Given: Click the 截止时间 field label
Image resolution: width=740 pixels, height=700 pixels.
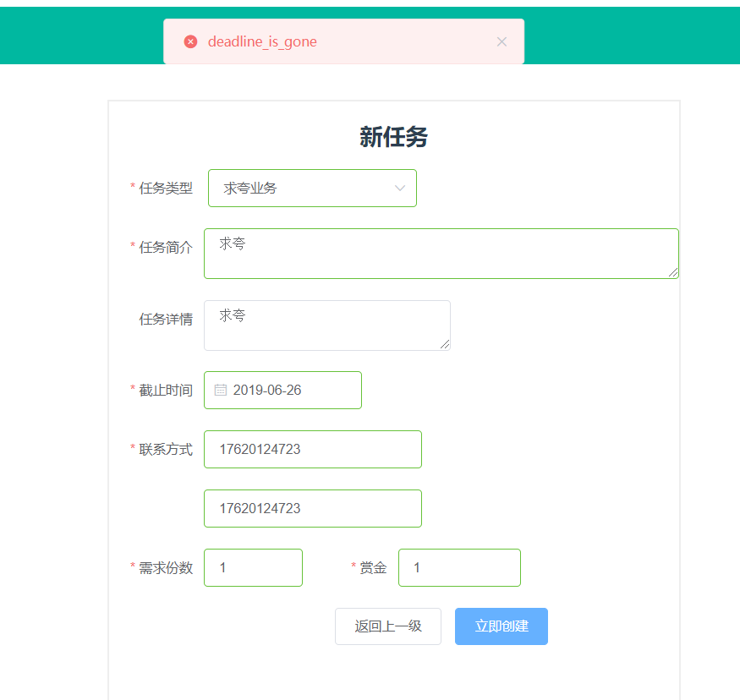Looking at the screenshot, I should [x=166, y=390].
